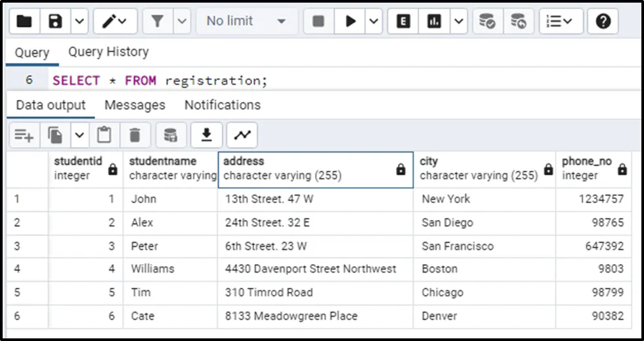Open the Notifications tab
Screen dimensions: 644x341
point(222,105)
